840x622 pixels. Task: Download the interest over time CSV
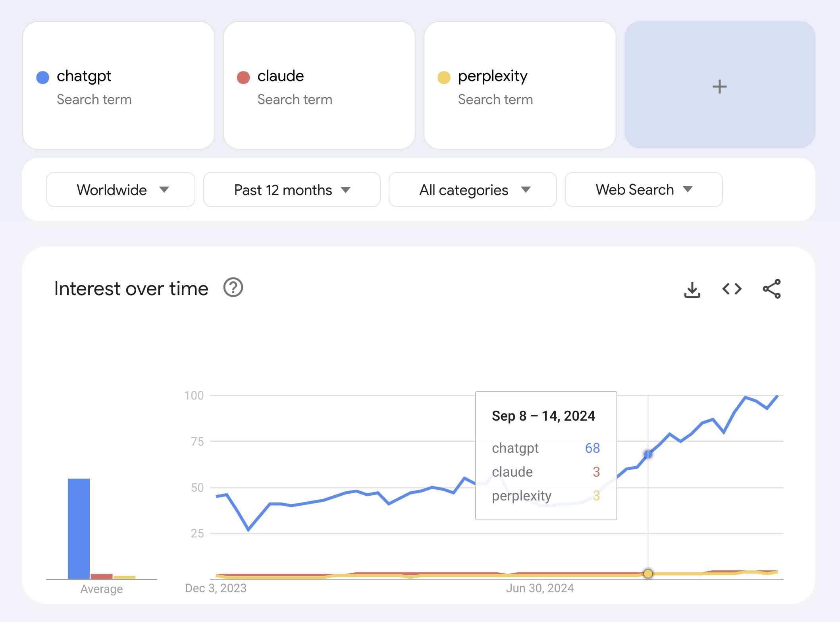coord(692,289)
